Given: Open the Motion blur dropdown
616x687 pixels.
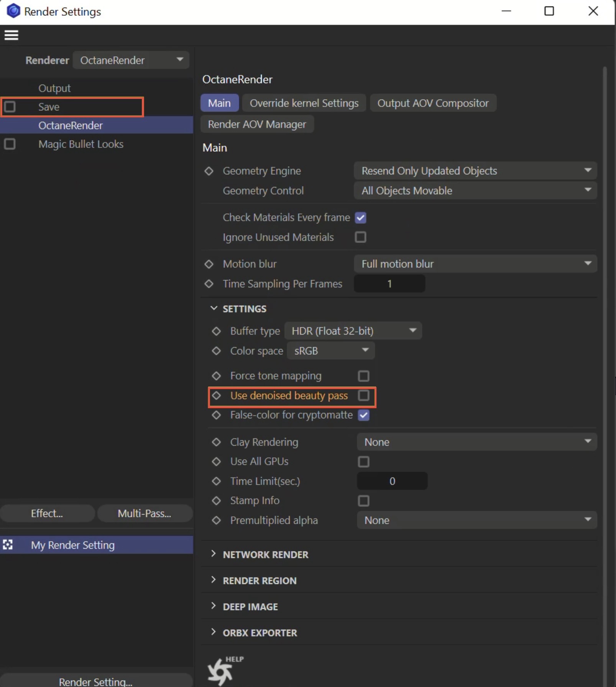Looking at the screenshot, I should coord(475,264).
